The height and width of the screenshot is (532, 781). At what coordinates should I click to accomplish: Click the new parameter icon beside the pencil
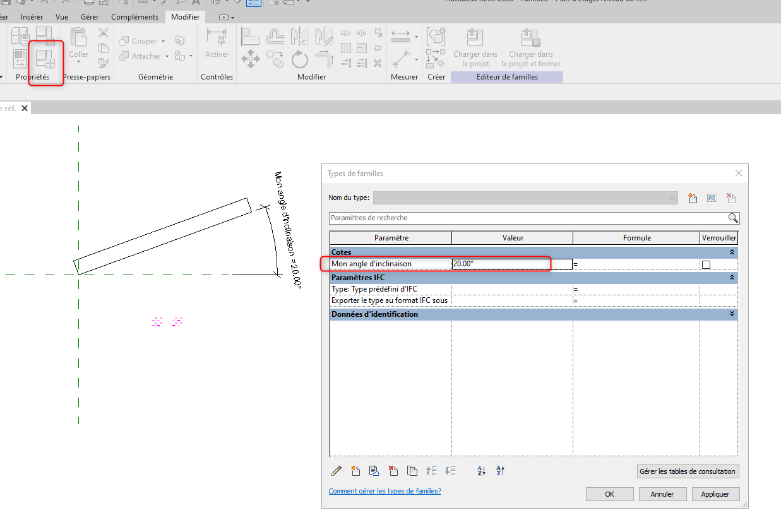tap(355, 471)
